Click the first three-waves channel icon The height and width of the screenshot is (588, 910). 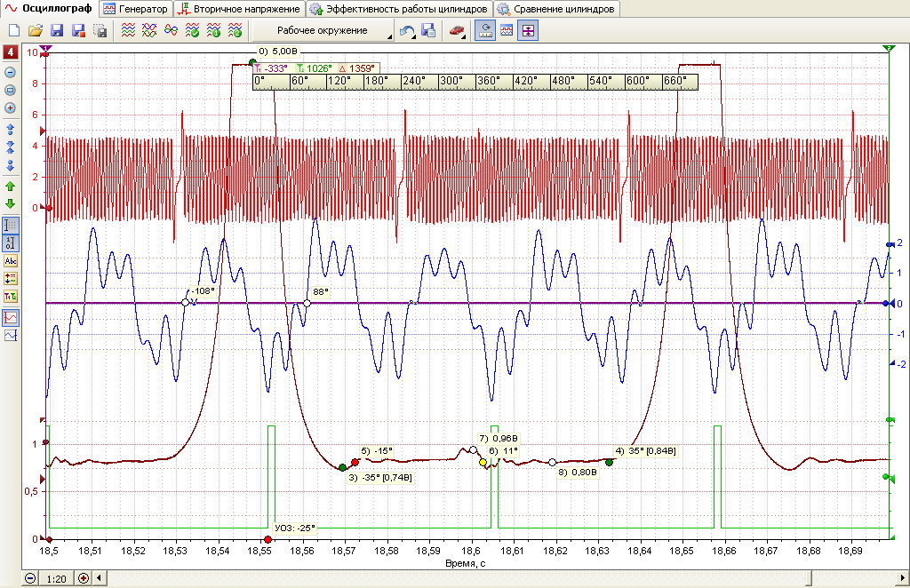128,31
